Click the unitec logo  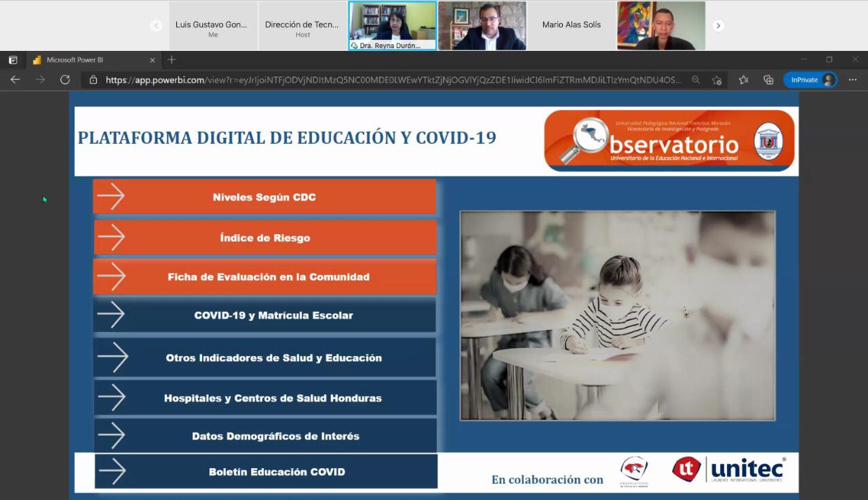pyautogui.click(x=729, y=469)
